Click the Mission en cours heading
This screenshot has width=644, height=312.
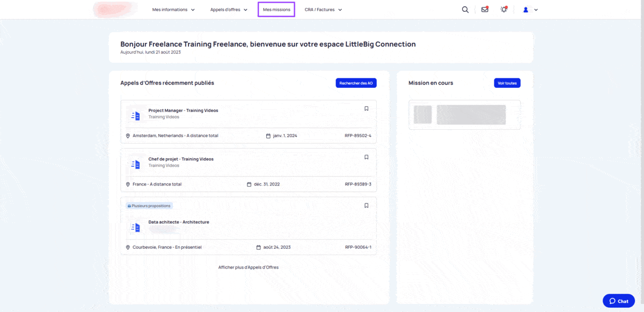[430, 83]
